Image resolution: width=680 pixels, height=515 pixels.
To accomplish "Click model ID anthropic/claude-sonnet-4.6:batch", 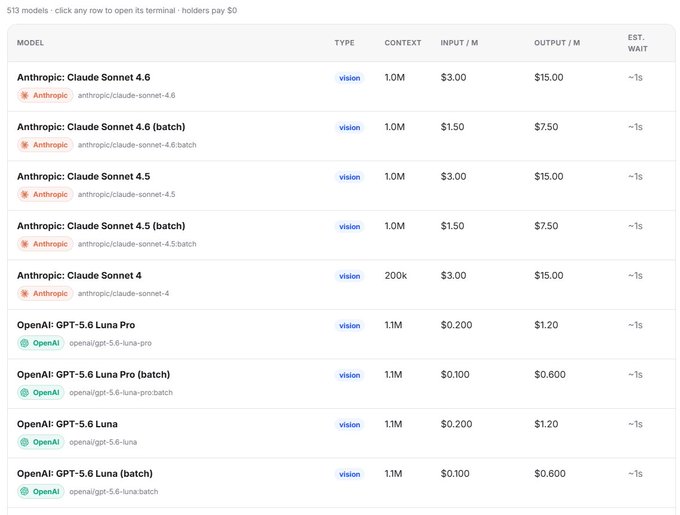I will coord(137,145).
